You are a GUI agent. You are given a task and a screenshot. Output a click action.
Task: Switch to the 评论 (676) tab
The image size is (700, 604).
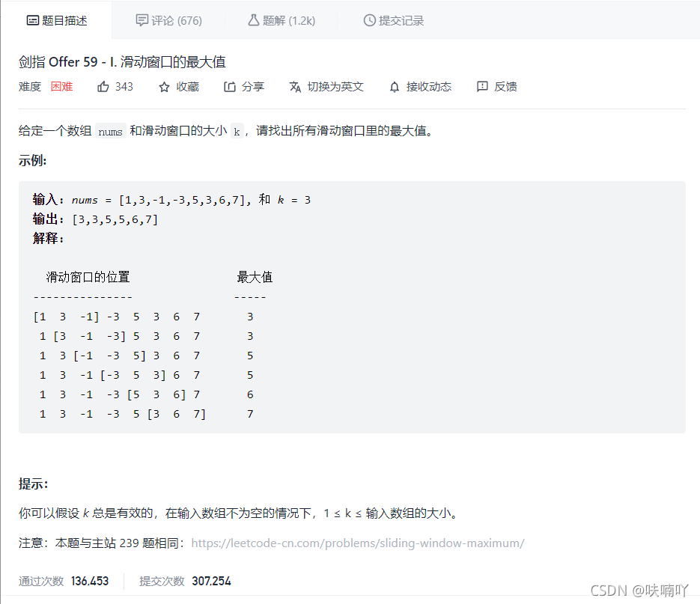pos(168,21)
